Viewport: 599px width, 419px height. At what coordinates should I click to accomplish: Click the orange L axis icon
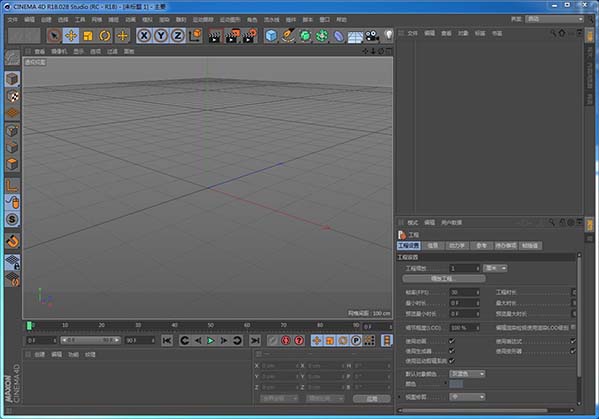coord(13,185)
